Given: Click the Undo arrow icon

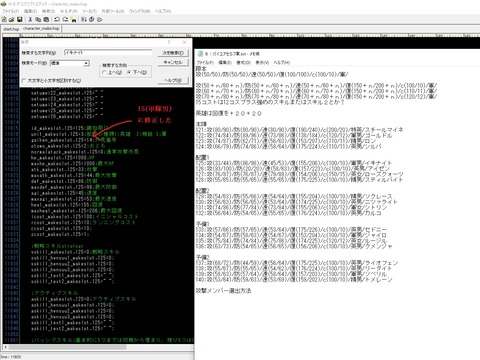Looking at the screenshot, I should 57,20.
